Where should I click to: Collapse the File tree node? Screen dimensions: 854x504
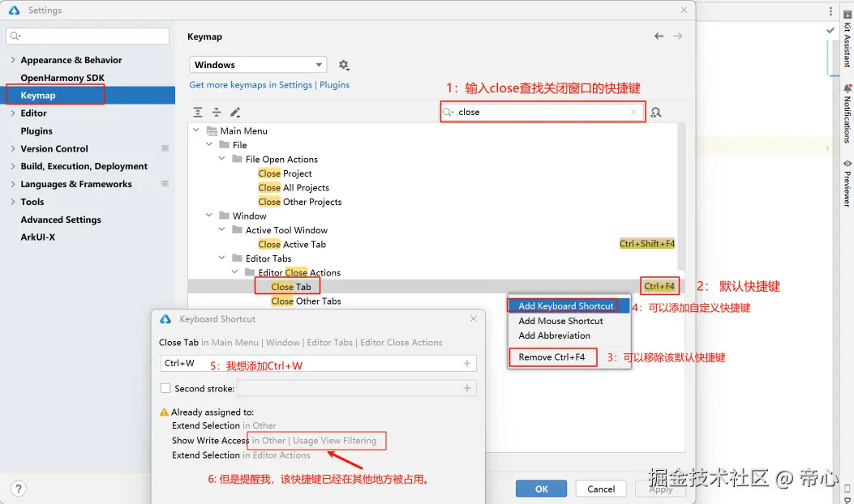(208, 145)
